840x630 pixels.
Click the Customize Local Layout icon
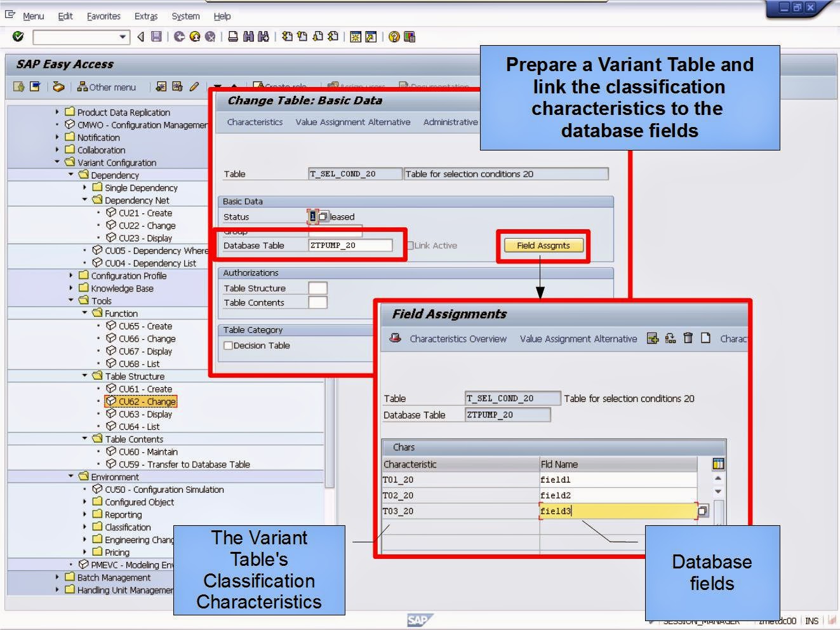(410, 37)
